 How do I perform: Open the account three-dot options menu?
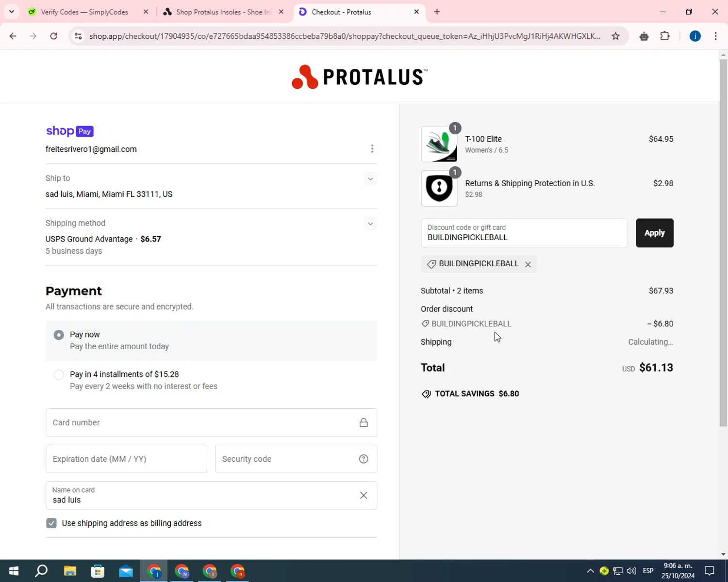372,148
